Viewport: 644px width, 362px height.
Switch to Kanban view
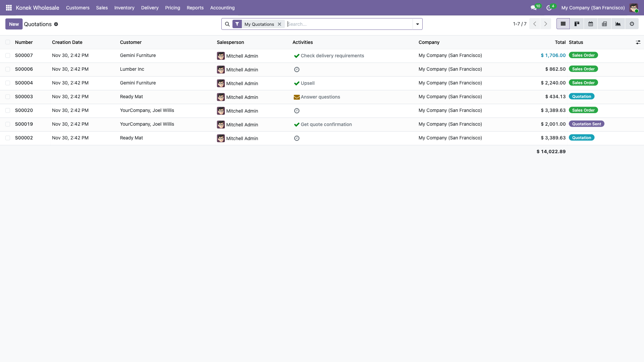point(577,24)
